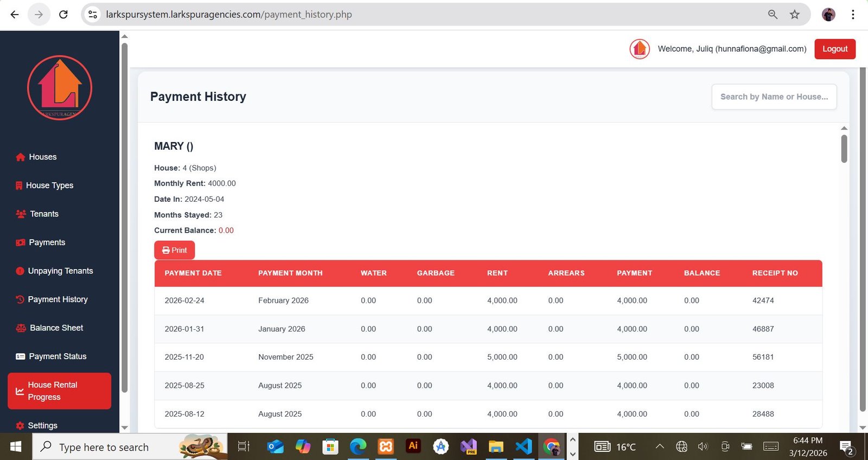
Task: Click the address bar URL
Action: [228, 15]
